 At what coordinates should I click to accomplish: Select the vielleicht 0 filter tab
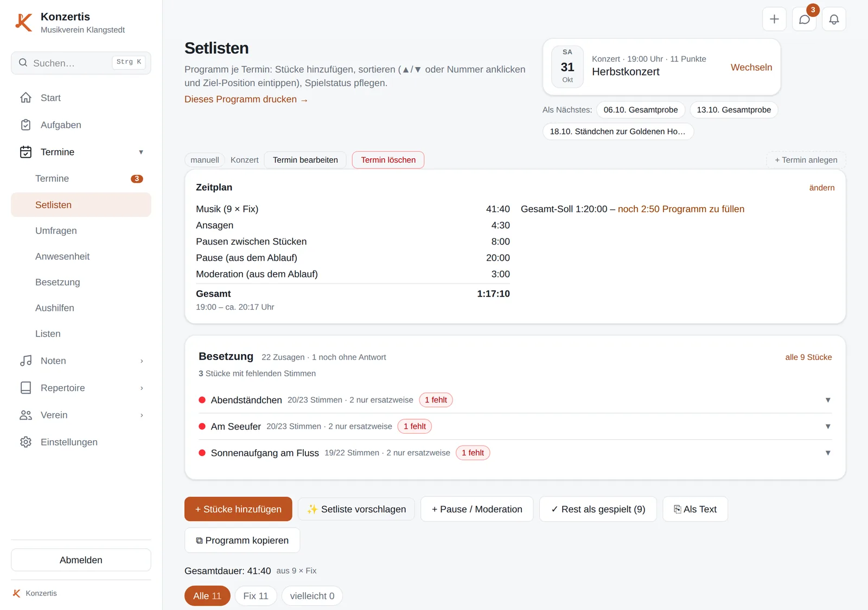(312, 596)
